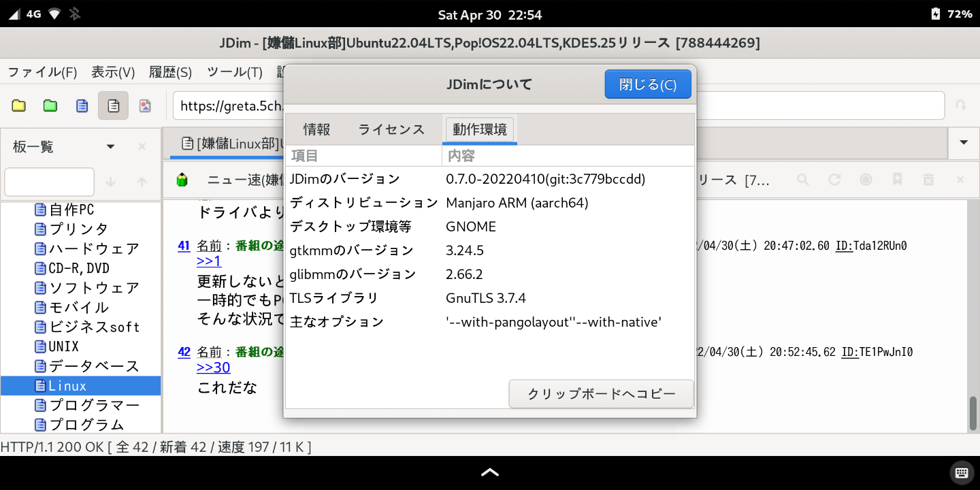Open the 板一覧 sidebar dropdown arrow
This screenshot has height=490, width=980.
click(110, 146)
